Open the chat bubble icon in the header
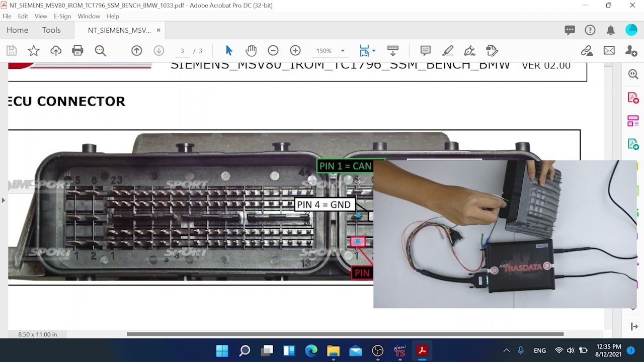The image size is (644, 362). [x=570, y=30]
